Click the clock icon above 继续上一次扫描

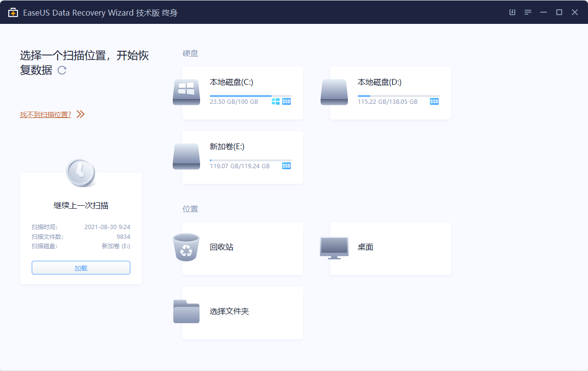[x=81, y=172]
